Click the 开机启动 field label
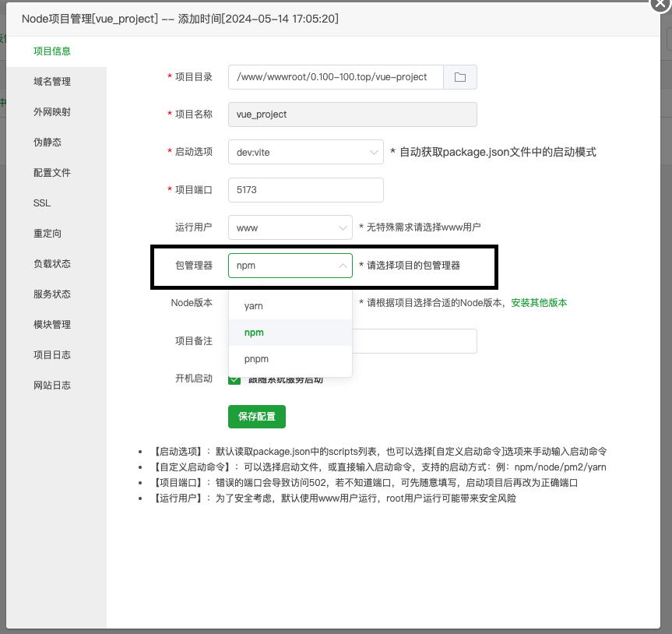The height and width of the screenshot is (634, 672). coord(194,379)
